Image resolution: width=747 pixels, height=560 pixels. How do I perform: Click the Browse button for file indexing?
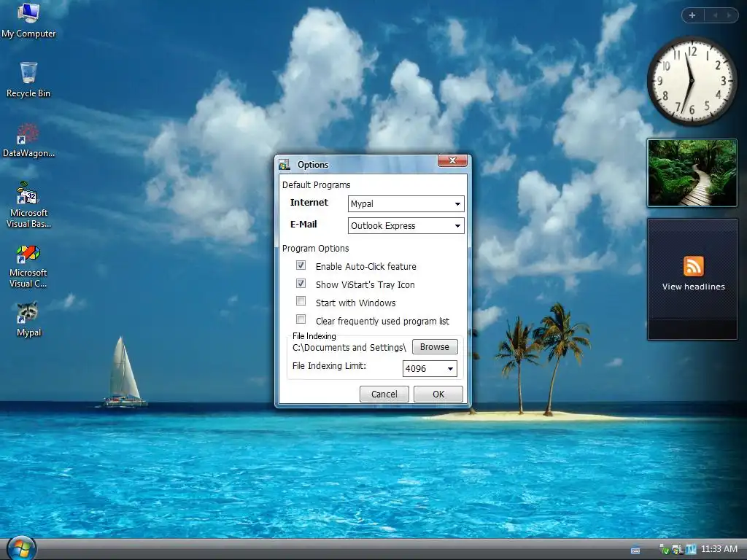[x=435, y=346]
